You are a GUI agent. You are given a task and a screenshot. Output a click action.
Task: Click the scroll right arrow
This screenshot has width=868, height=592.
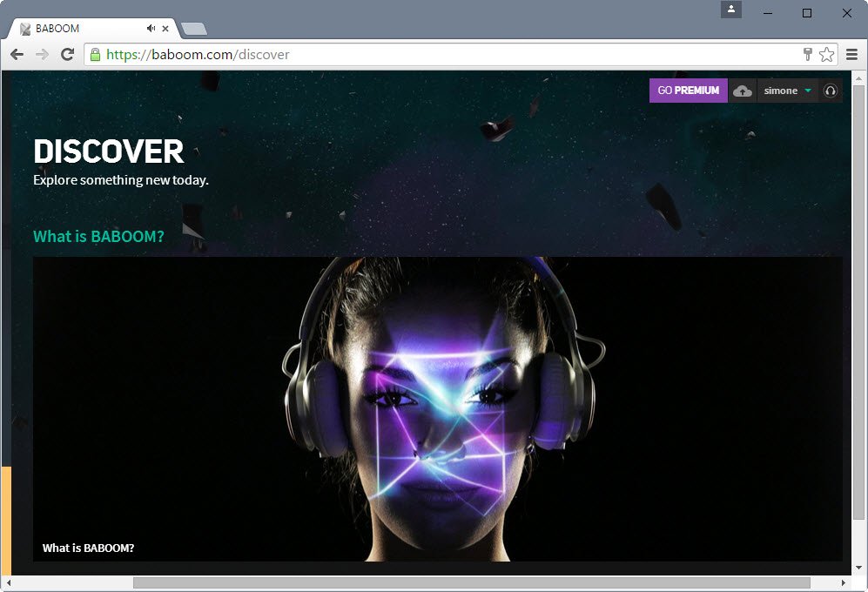843,582
